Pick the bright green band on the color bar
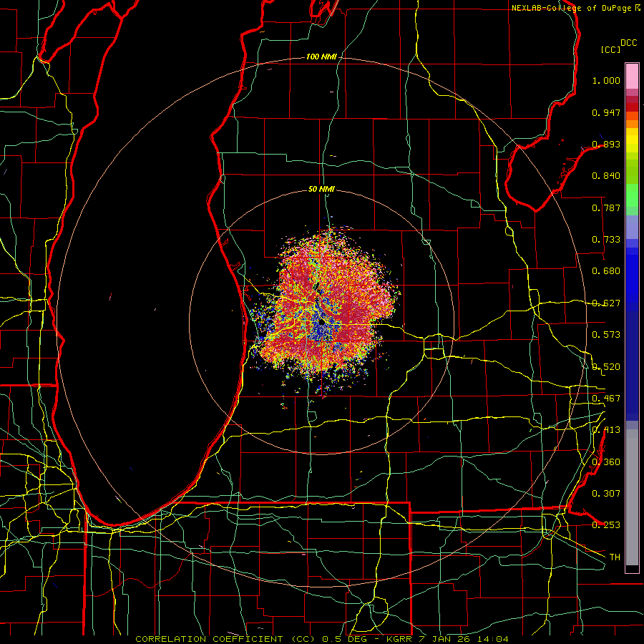Image resolution: width=644 pixels, height=644 pixels. (632, 195)
